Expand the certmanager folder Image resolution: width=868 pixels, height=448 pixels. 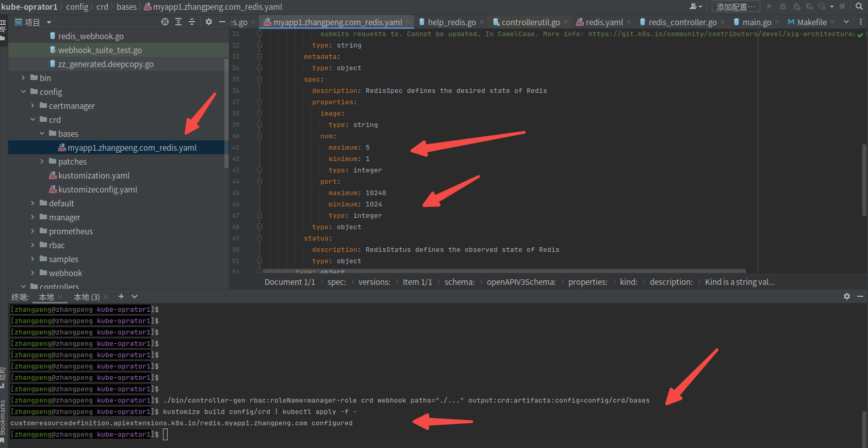(32, 106)
